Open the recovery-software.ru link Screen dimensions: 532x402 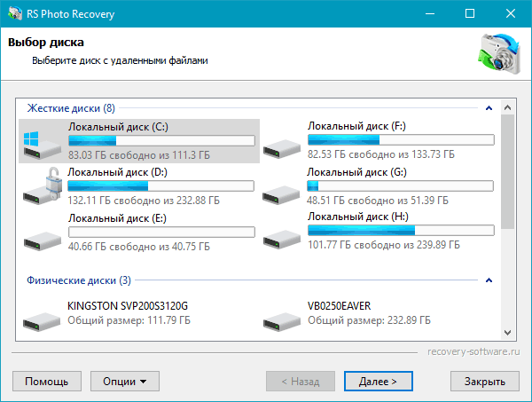click(473, 351)
